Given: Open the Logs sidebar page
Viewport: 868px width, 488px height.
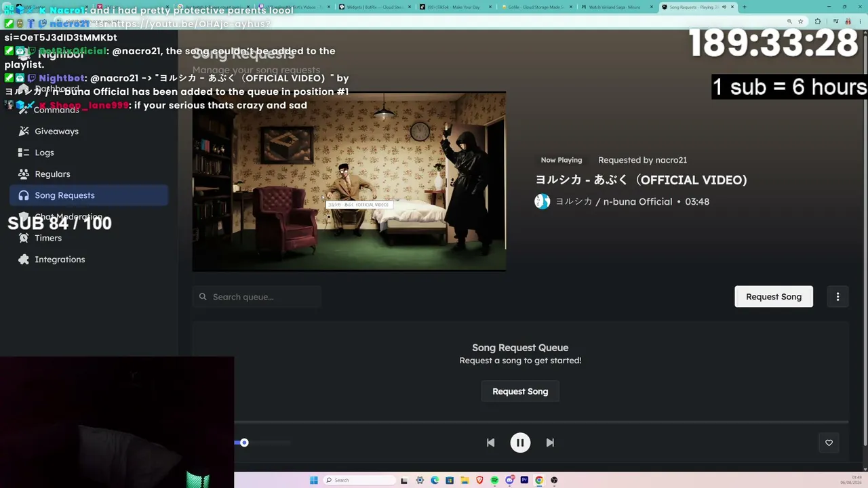Looking at the screenshot, I should pos(89,152).
